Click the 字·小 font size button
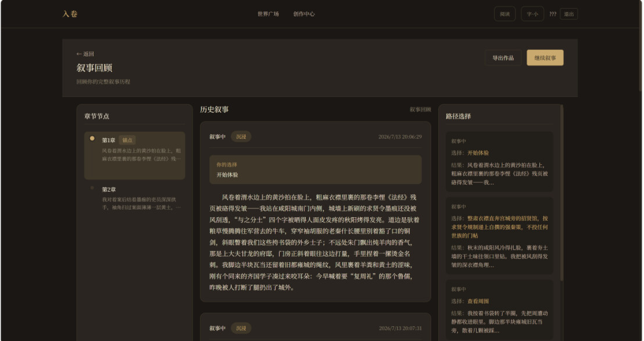 pyautogui.click(x=532, y=14)
